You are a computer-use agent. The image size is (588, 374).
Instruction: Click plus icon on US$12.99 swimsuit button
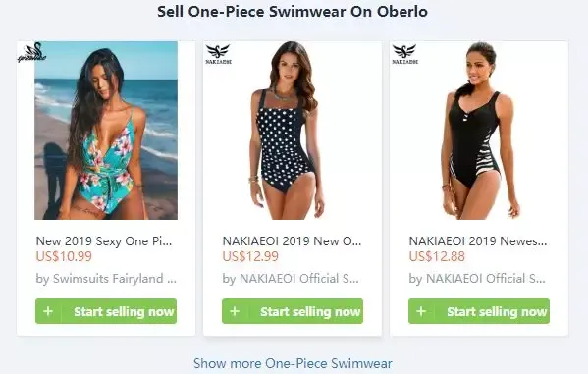coord(235,311)
